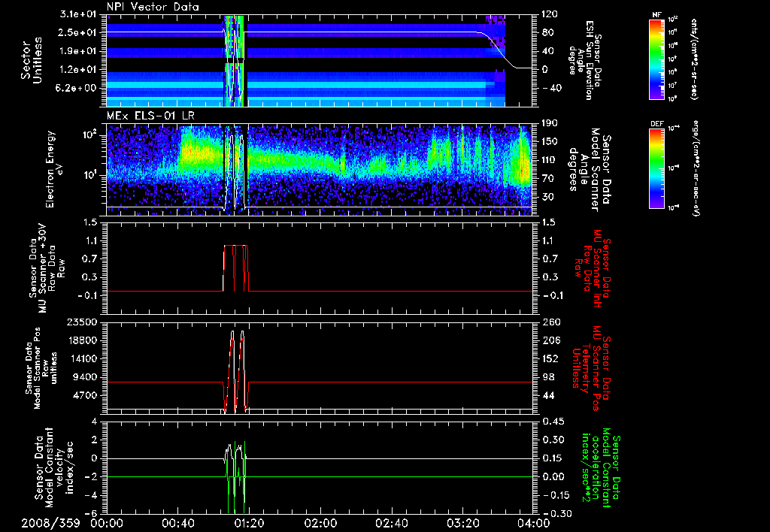Image resolution: width=770 pixels, height=532 pixels.
Task: Click the "02:00" time axis label
Action: 320,523
